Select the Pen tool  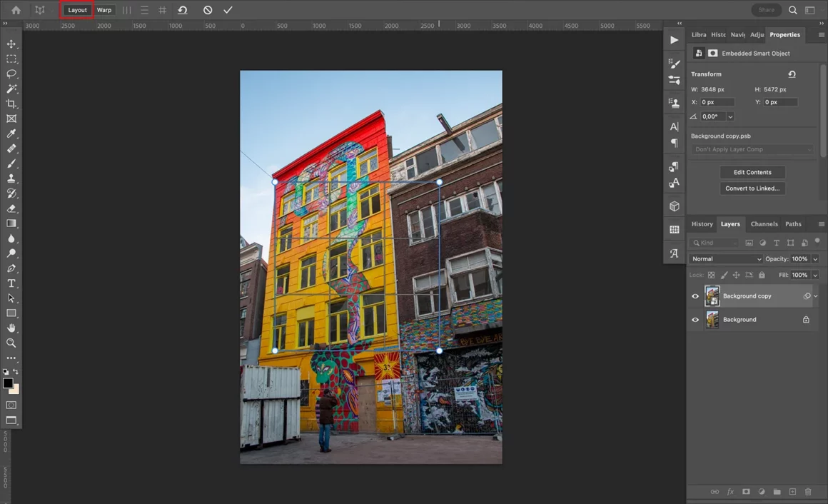pyautogui.click(x=11, y=268)
